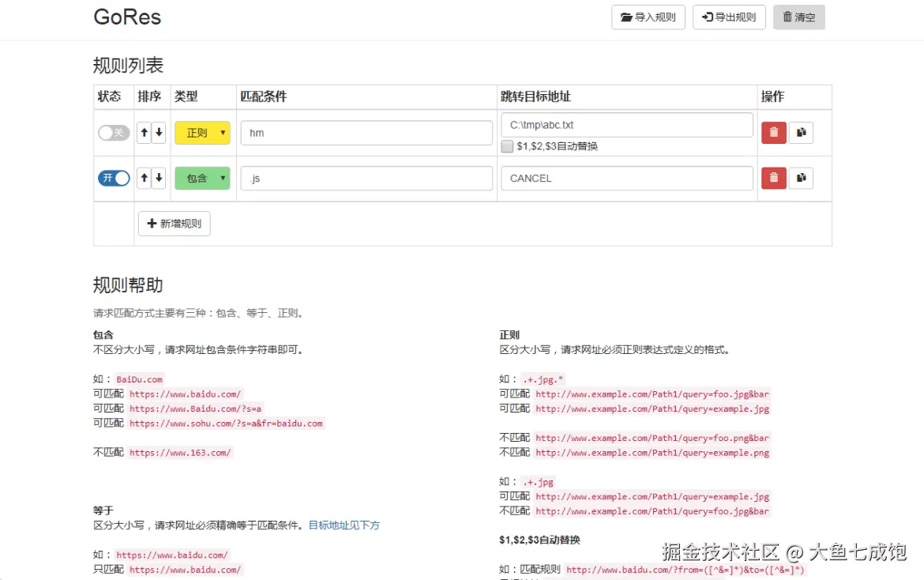Click the 包含 help section heading
The height and width of the screenshot is (580, 924).
point(103,335)
